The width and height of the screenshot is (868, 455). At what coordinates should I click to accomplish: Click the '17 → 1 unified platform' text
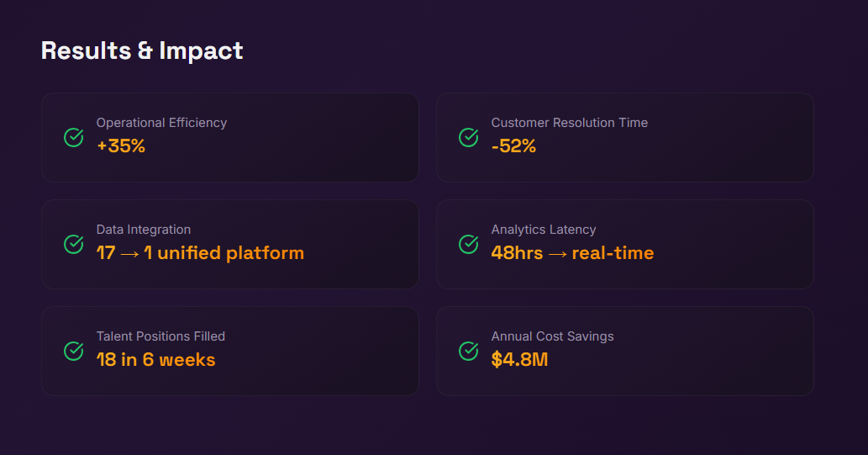(200, 253)
